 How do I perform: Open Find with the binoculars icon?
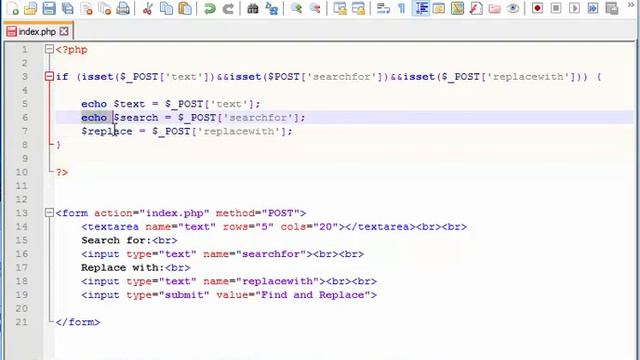(x=253, y=8)
